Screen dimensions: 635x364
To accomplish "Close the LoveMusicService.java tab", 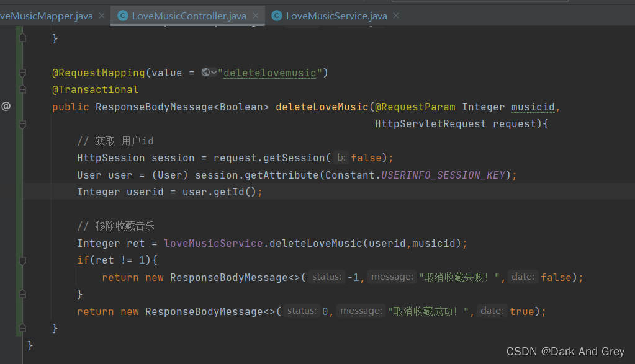I will 396,16.
